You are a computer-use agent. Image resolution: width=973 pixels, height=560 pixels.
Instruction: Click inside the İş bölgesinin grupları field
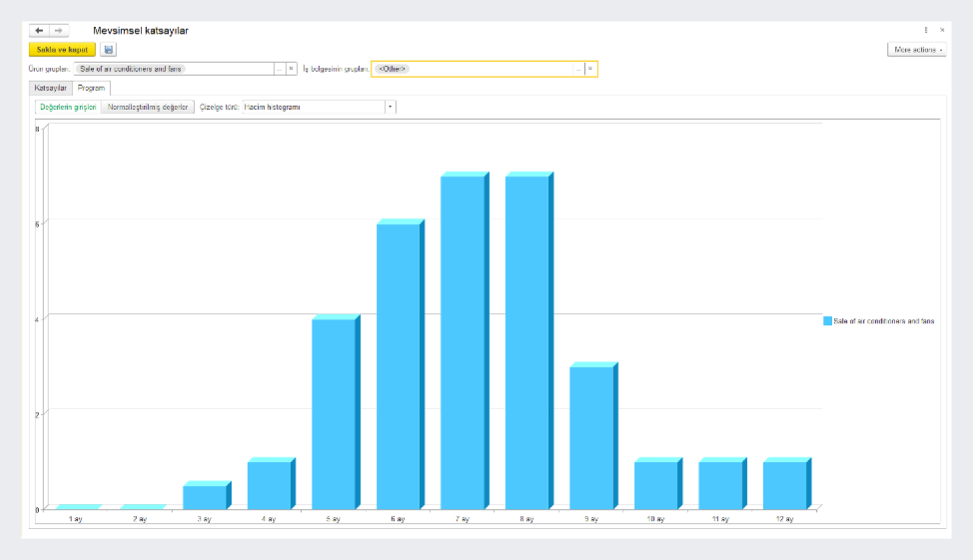[x=489, y=68]
